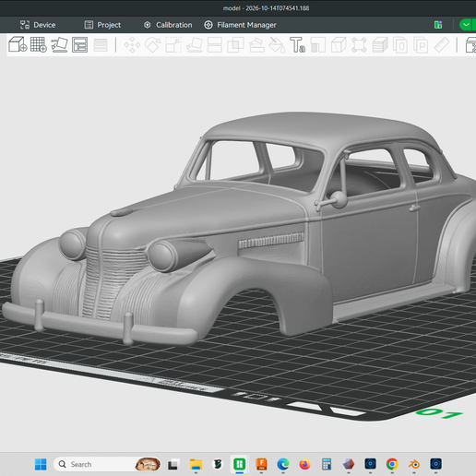Click the Task View taskbar icon

coord(173,464)
